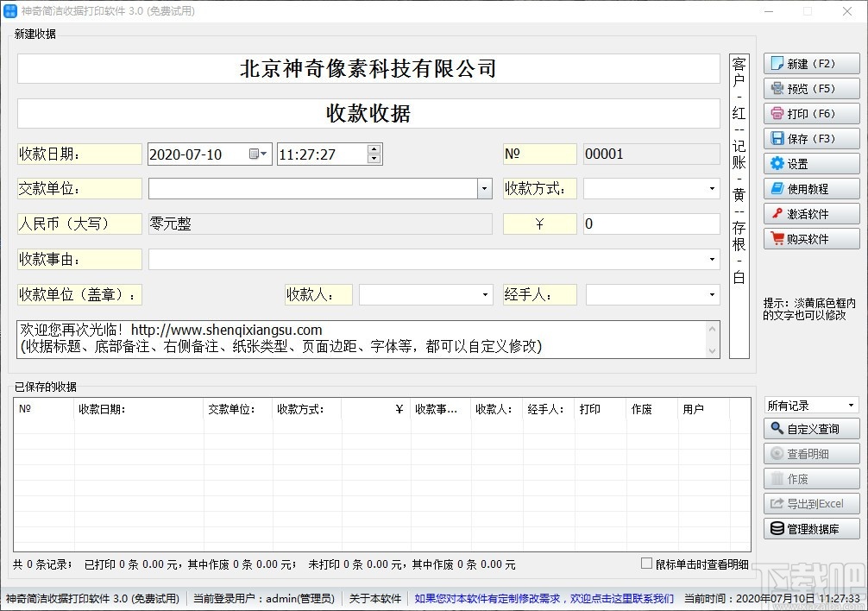The height and width of the screenshot is (611, 868).
Task: Open the 设置 settings panel
Action: click(x=810, y=163)
